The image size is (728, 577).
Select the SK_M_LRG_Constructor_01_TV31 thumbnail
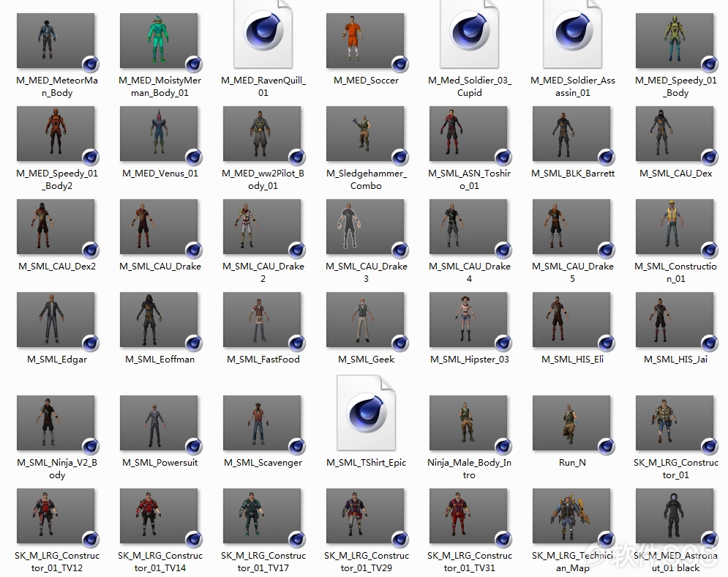468,515
